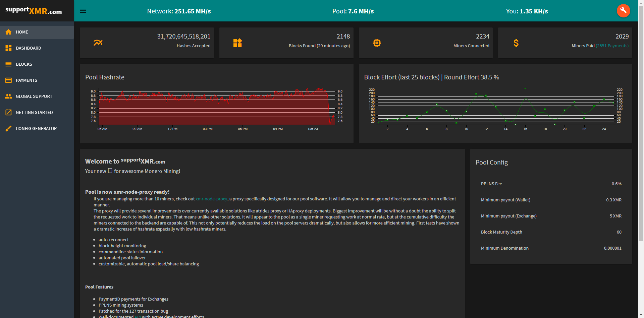The height and width of the screenshot is (318, 644).
Task: Click the Hashes Accepted trend icon
Action: coord(98,43)
